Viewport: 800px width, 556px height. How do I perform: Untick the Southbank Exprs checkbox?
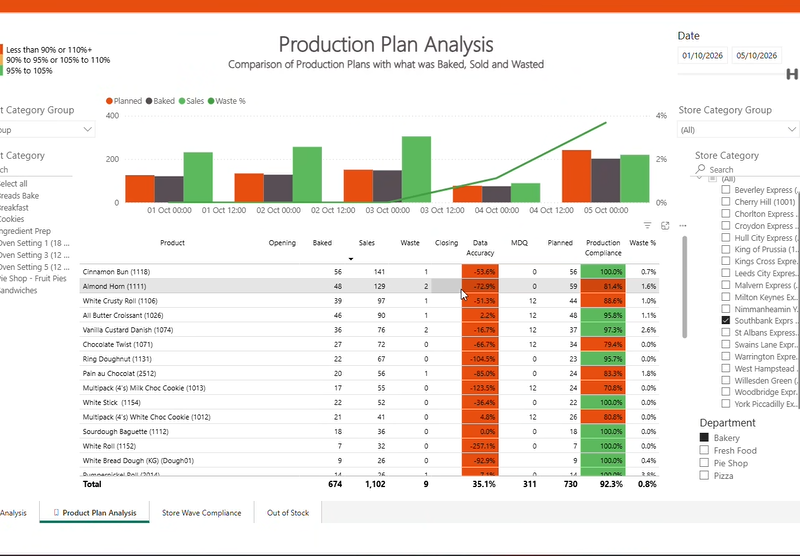[726, 320]
